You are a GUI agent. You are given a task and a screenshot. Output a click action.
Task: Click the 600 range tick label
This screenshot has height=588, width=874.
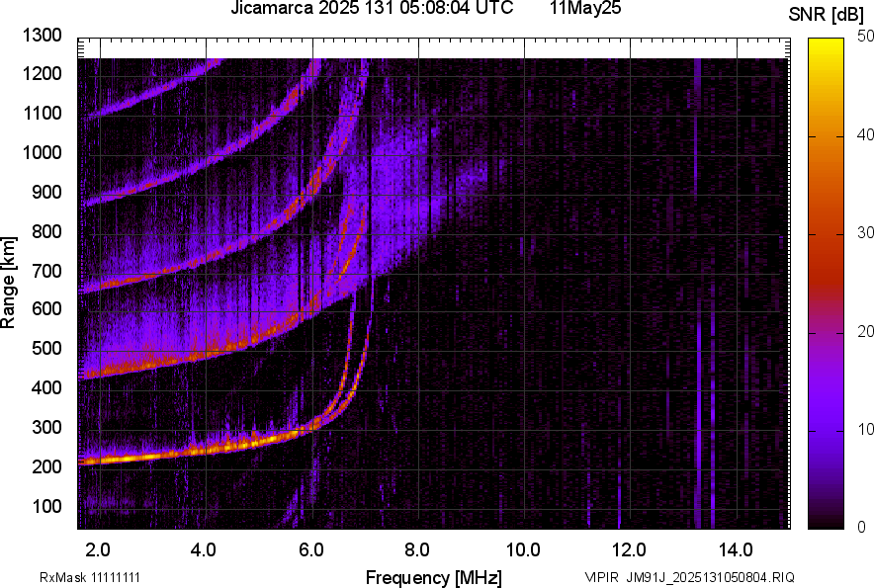(x=46, y=308)
